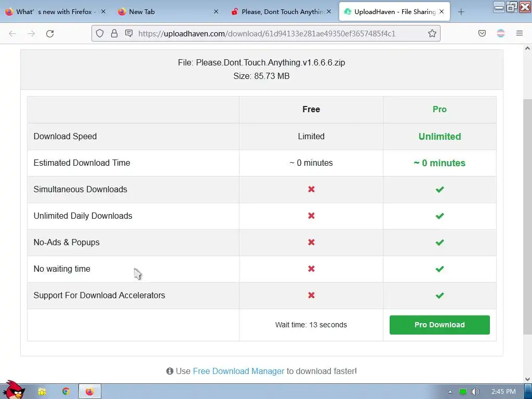
Task: Click the Download Speed row label
Action: click(x=65, y=136)
